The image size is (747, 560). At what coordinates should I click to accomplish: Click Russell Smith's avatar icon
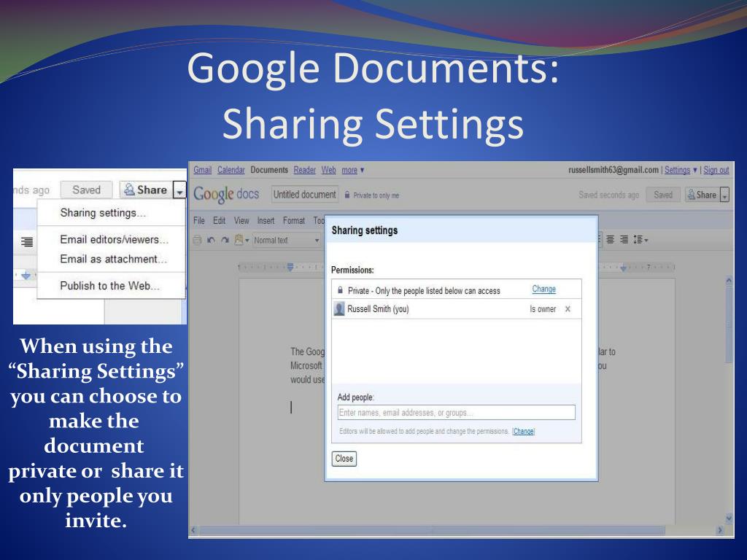(x=339, y=308)
